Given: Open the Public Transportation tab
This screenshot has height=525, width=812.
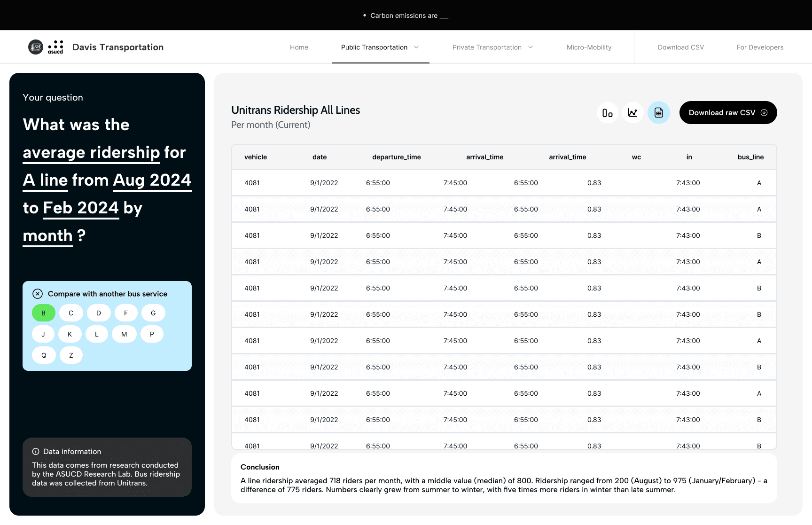Looking at the screenshot, I should pos(380,47).
